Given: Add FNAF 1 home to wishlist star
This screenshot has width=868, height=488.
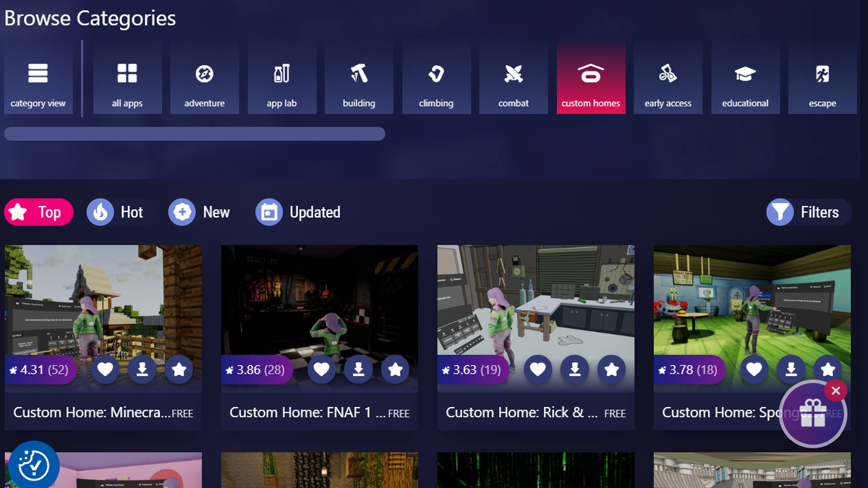Looking at the screenshot, I should tap(396, 369).
